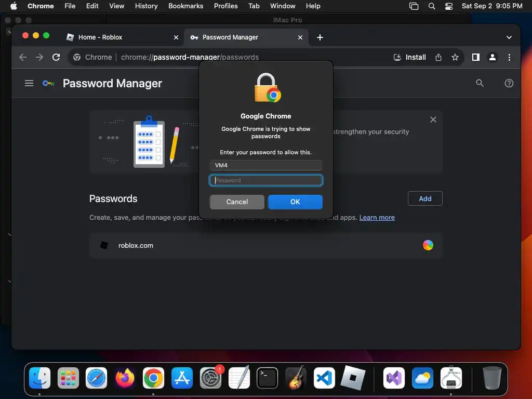Viewport: 532px width, 399px height.
Task: Share this page icon
Action: pos(438,57)
